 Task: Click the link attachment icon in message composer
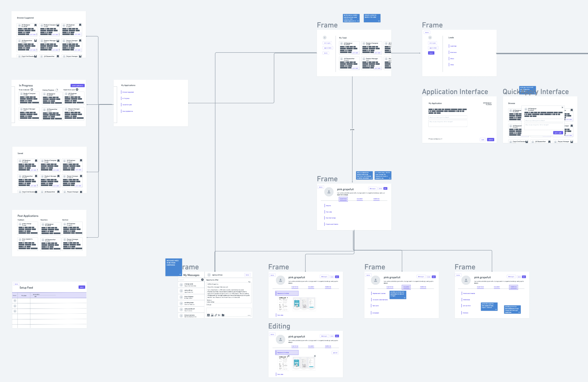click(216, 315)
